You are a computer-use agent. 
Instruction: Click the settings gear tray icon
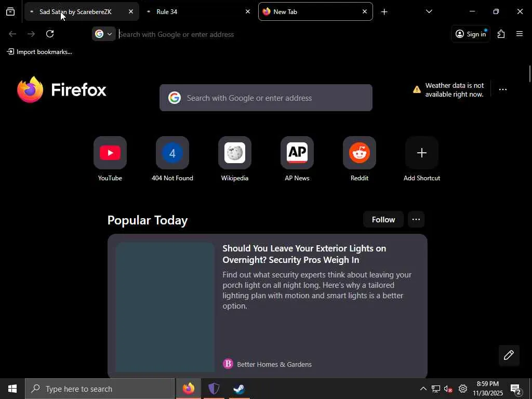pyautogui.click(x=463, y=389)
